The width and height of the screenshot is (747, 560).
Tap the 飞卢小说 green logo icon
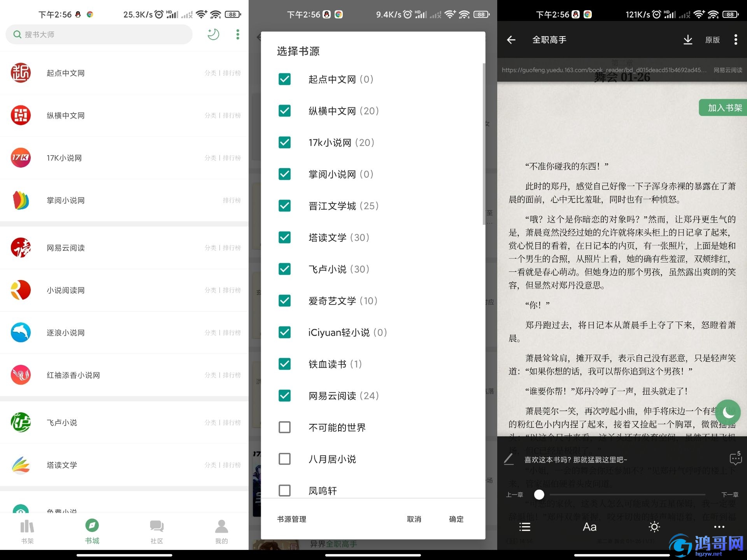[21, 422]
